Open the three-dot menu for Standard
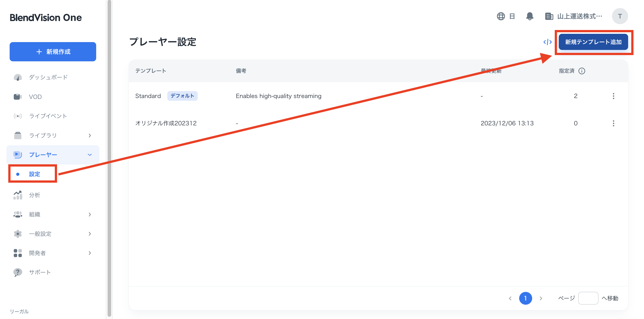 click(x=613, y=96)
